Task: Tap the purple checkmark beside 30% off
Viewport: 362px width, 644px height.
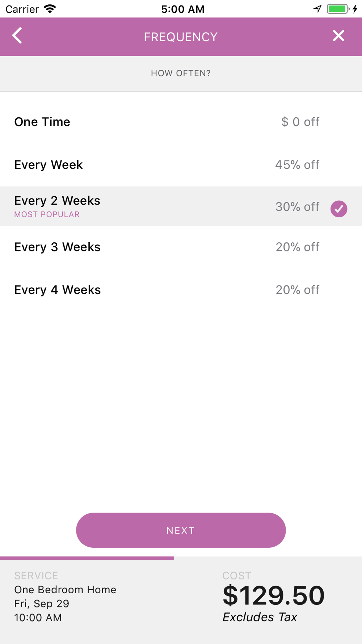Action: (x=338, y=209)
